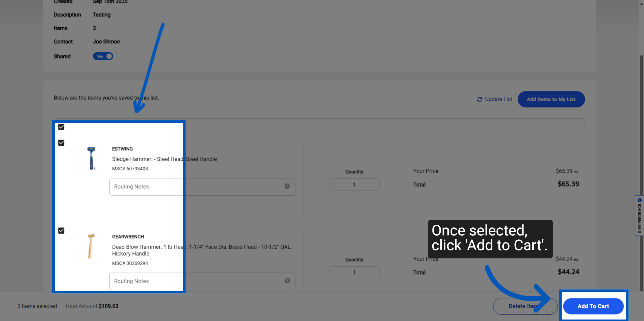This screenshot has width=644, height=321.
Task: Click the Add To Cart button
Action: coord(593,306)
